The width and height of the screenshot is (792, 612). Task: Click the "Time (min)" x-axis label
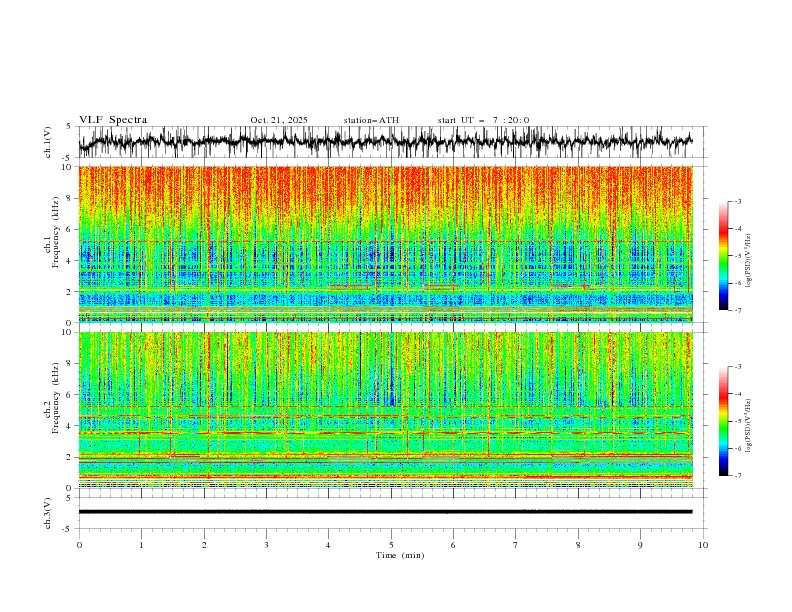[x=400, y=555]
